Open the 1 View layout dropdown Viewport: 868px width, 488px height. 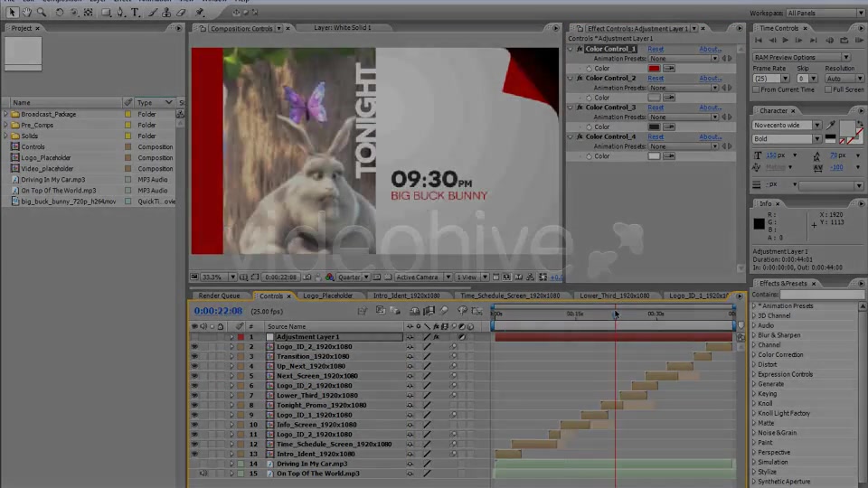click(x=472, y=277)
